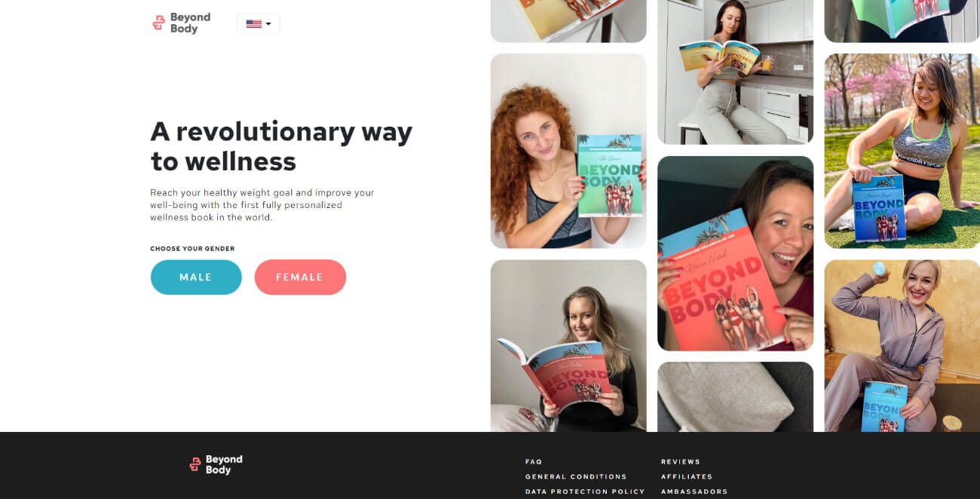Click the 'A revolutionary way to wellness' heading
The image size is (980, 499).
281,146
